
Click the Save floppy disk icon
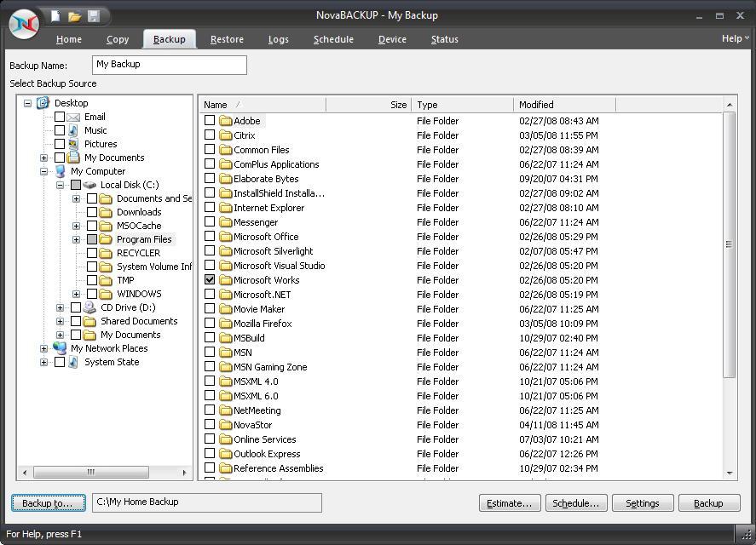pos(94,16)
